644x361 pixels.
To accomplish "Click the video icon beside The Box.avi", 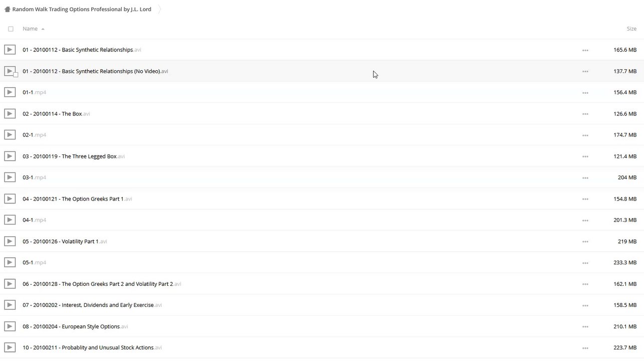I will pyautogui.click(x=10, y=114).
